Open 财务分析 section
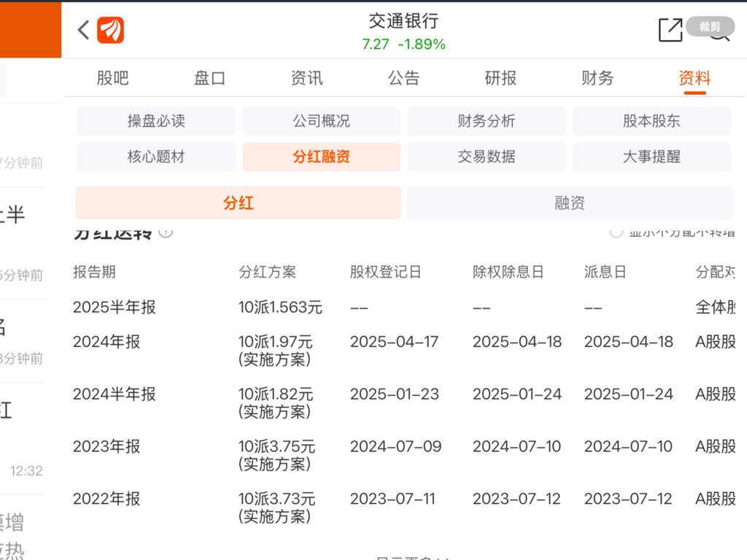 coord(487,121)
